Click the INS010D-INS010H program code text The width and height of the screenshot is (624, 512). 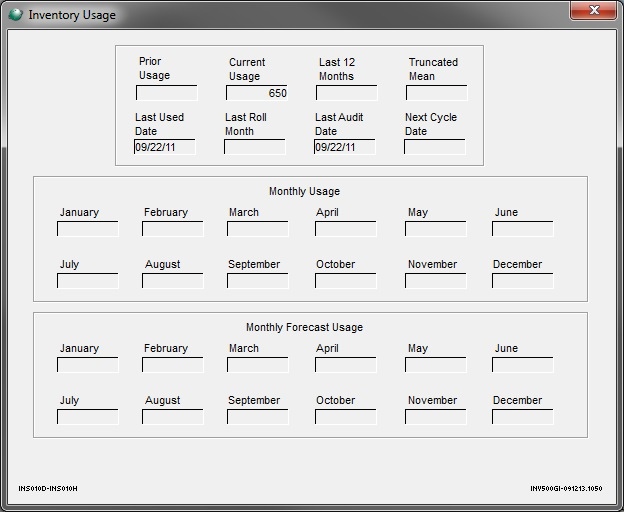48,489
